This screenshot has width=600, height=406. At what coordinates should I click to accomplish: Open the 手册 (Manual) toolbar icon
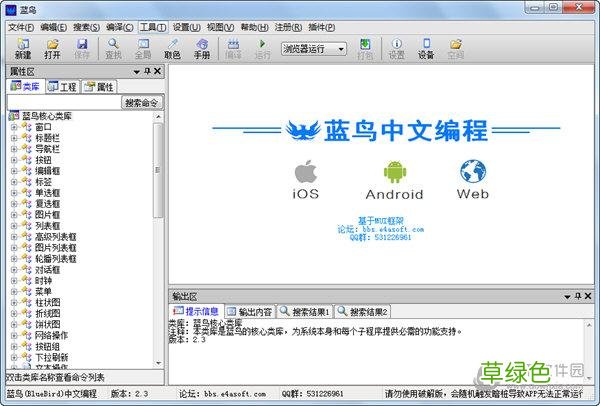click(x=201, y=49)
